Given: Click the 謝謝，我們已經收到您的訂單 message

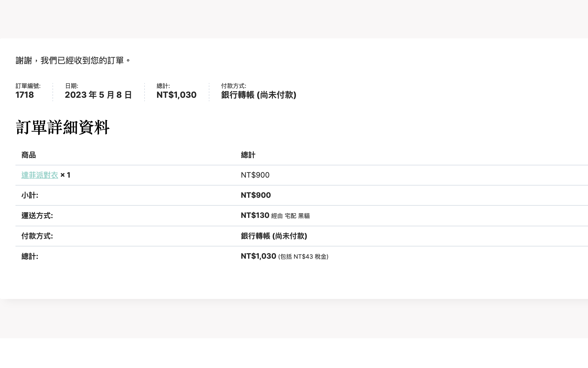Looking at the screenshot, I should (73, 60).
